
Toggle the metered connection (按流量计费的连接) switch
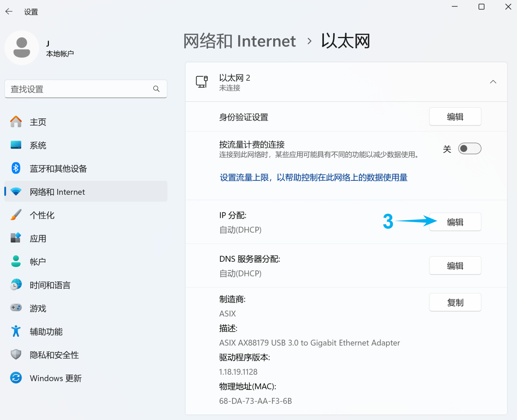pos(469,149)
